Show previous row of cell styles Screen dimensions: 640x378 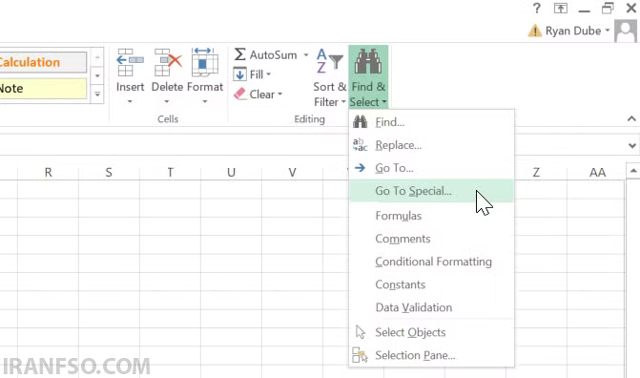point(98,58)
